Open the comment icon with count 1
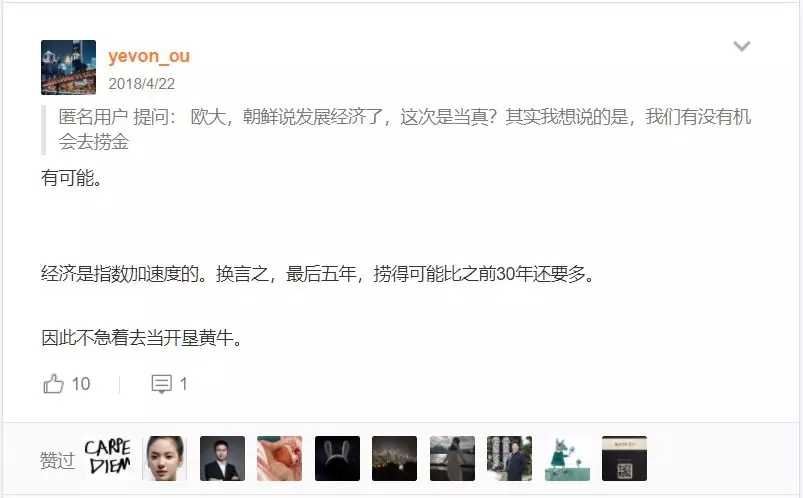 point(161,384)
